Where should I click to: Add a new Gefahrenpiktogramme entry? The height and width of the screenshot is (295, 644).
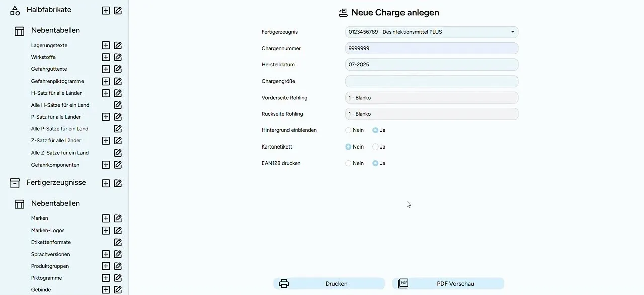point(106,81)
